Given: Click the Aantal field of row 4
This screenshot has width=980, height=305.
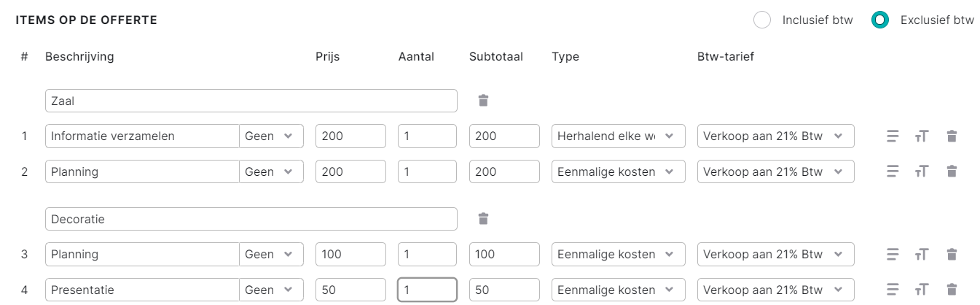Looking at the screenshot, I should [x=428, y=290].
